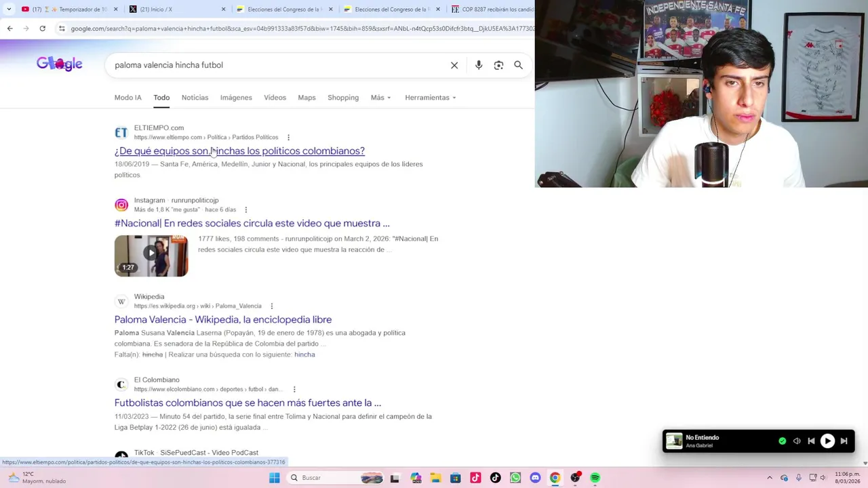Go to the Google logo homepage
Screen dimensions: 868x488
click(x=60, y=64)
